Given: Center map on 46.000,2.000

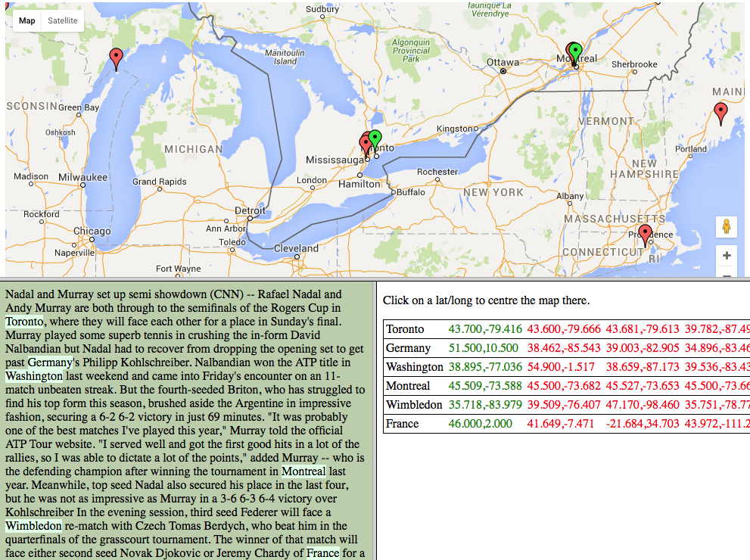Looking at the screenshot, I should 481,424.
